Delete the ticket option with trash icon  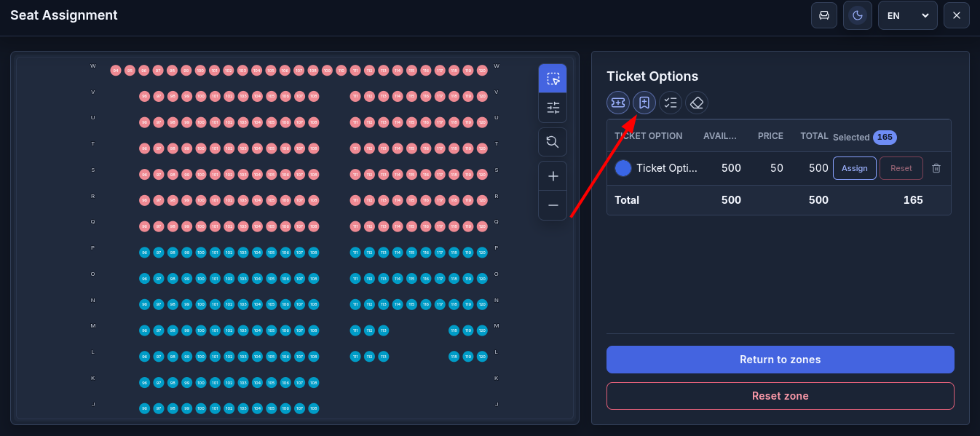(936, 168)
